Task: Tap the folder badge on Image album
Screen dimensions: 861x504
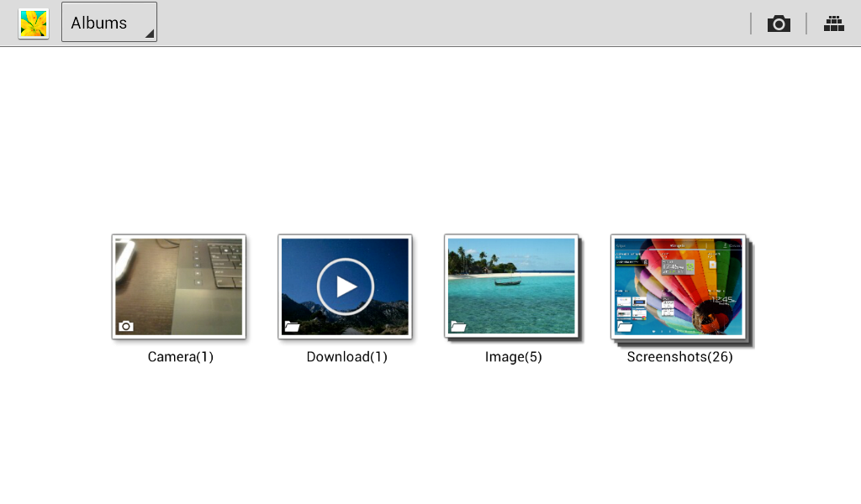Action: point(458,326)
